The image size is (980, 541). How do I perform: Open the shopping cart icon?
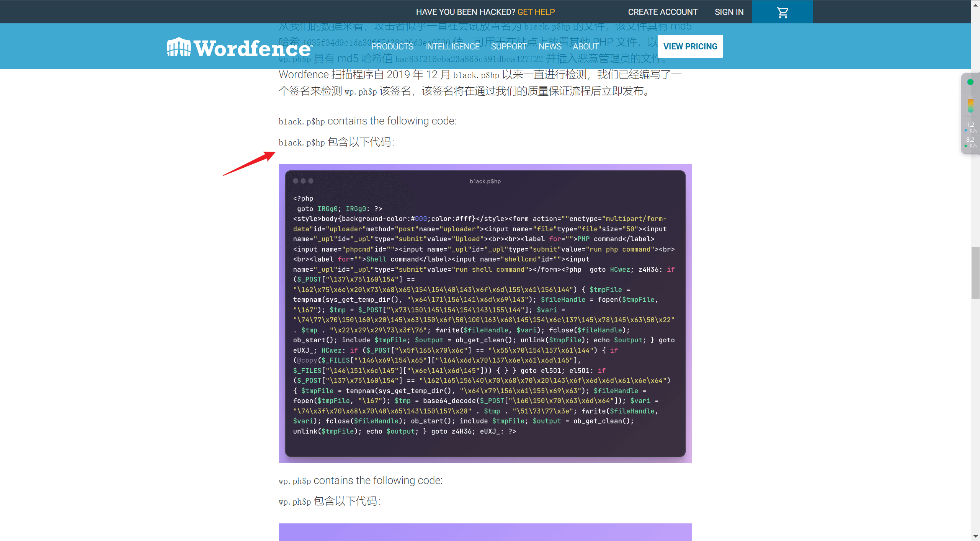(x=782, y=12)
